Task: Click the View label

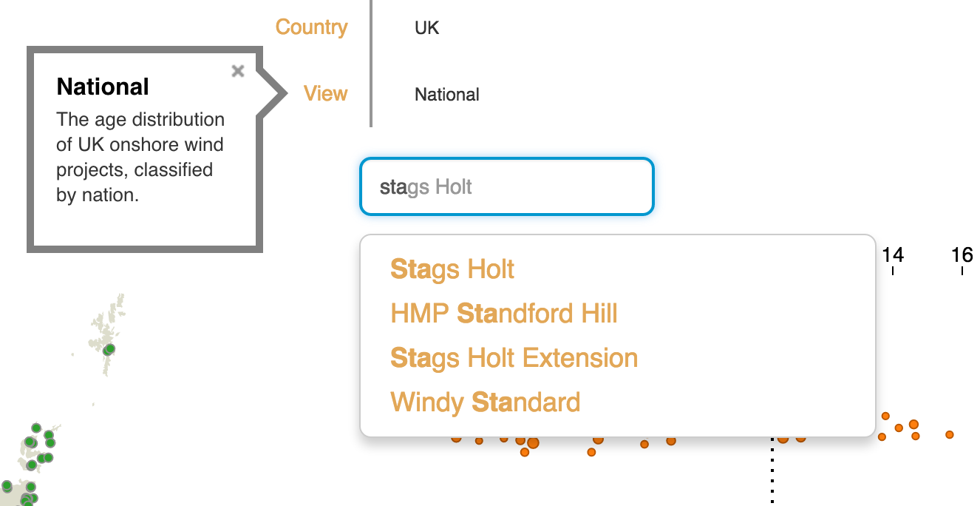Action: tap(325, 94)
